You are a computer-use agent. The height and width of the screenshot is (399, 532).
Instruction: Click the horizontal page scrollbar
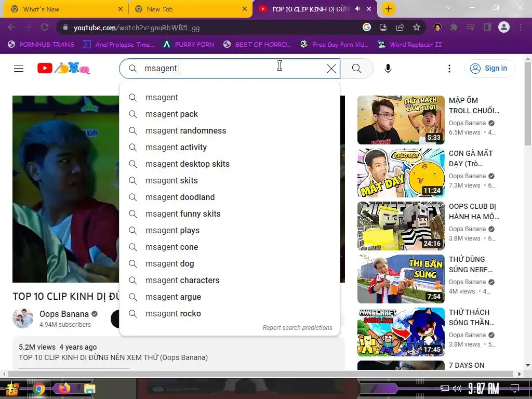[261, 374]
